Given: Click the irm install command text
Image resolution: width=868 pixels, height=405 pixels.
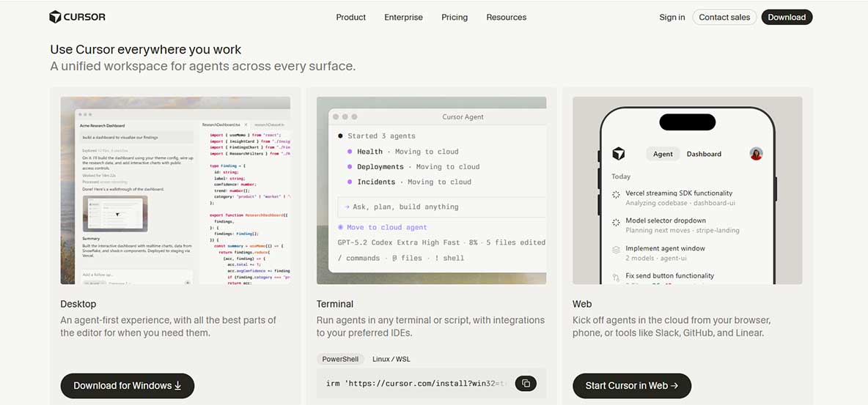Looking at the screenshot, I should 416,384.
